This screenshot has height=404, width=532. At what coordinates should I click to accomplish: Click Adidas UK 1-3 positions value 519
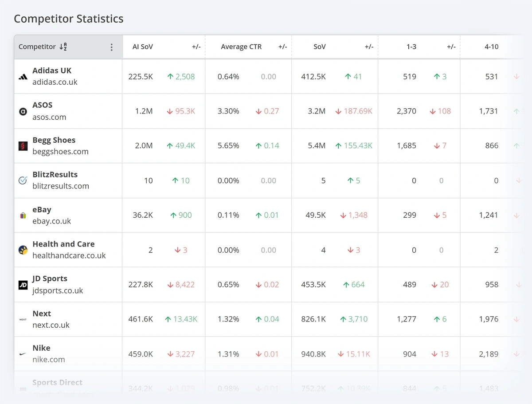(410, 77)
